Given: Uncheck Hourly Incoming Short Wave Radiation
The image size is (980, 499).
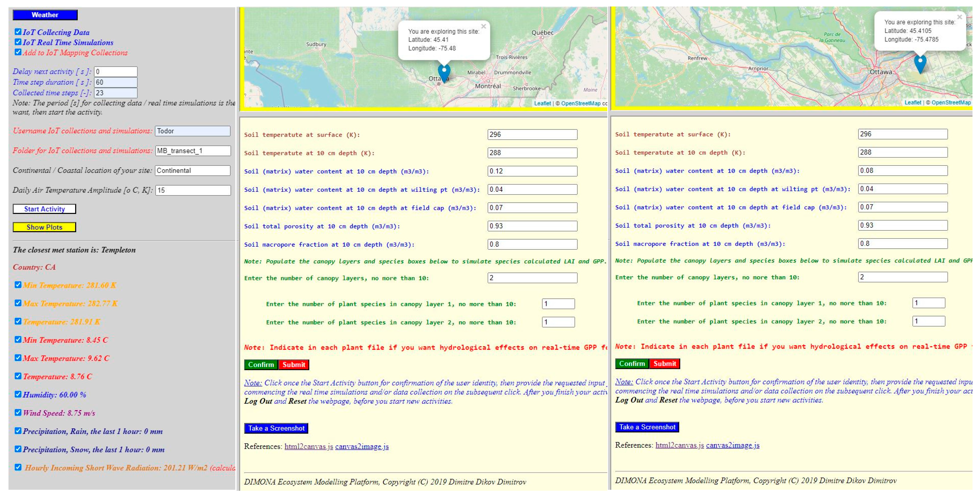Looking at the screenshot, I should [18, 467].
